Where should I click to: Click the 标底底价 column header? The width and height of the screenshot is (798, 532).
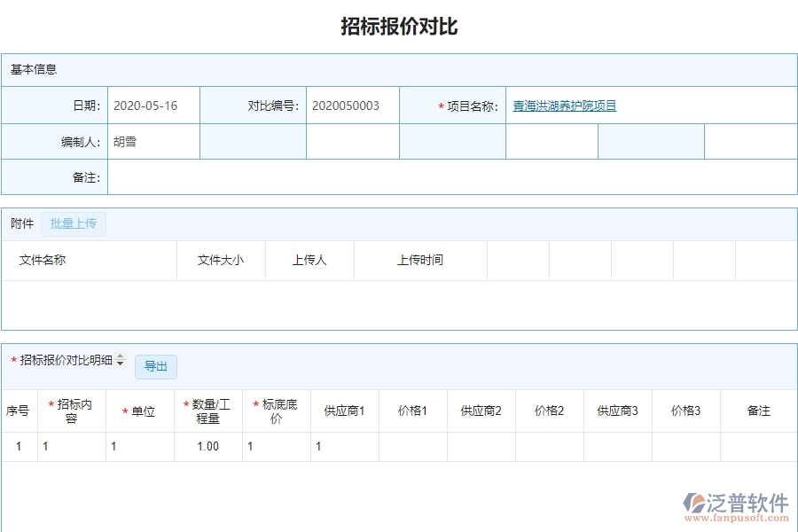click(x=276, y=411)
